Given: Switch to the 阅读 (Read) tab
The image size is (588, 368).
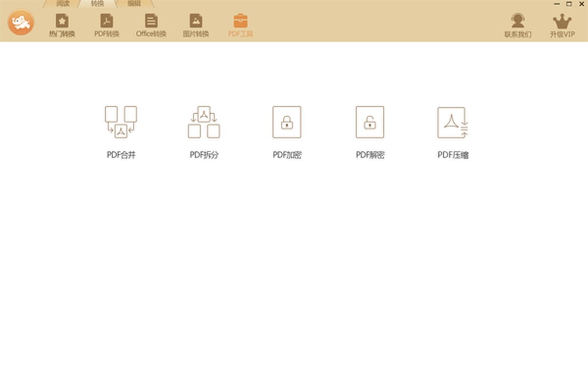Looking at the screenshot, I should (x=63, y=3).
